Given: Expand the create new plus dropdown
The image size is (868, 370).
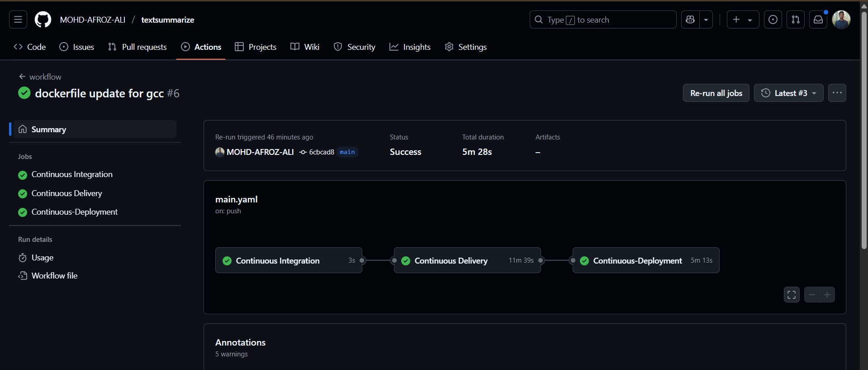Looking at the screenshot, I should click(x=743, y=19).
